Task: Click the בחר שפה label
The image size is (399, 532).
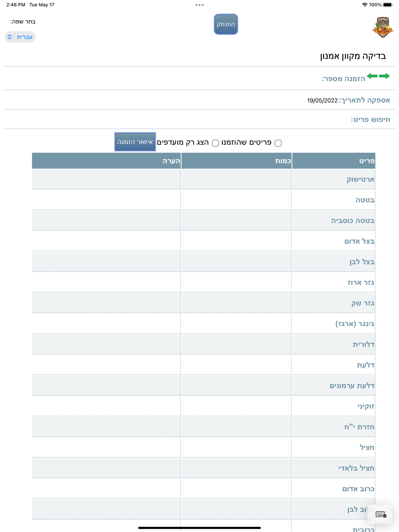Action: coord(23,22)
